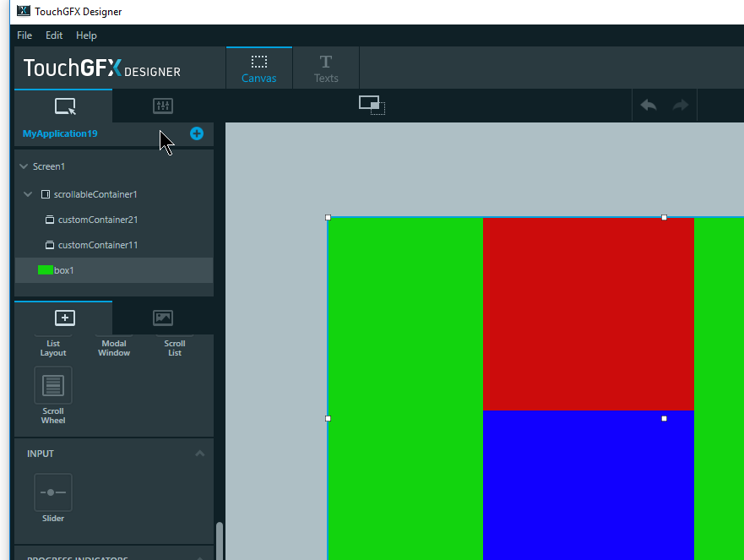Click the MyApplication19 project name

point(60,133)
